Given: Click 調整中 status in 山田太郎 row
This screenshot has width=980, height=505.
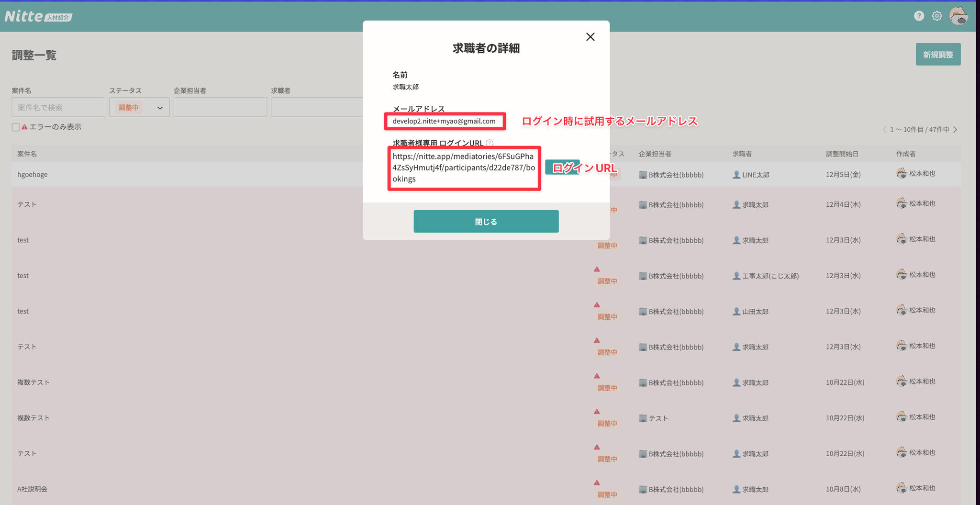Looking at the screenshot, I should [607, 316].
